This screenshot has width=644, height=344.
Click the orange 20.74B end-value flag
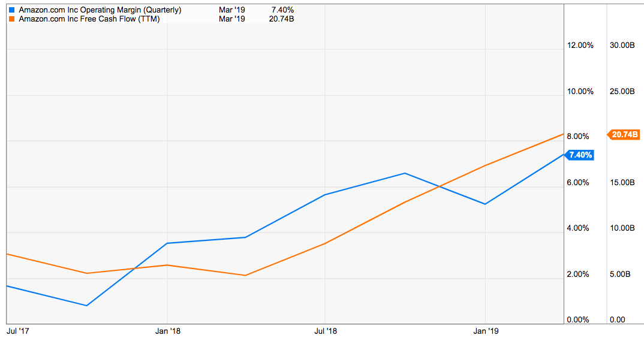click(x=624, y=135)
